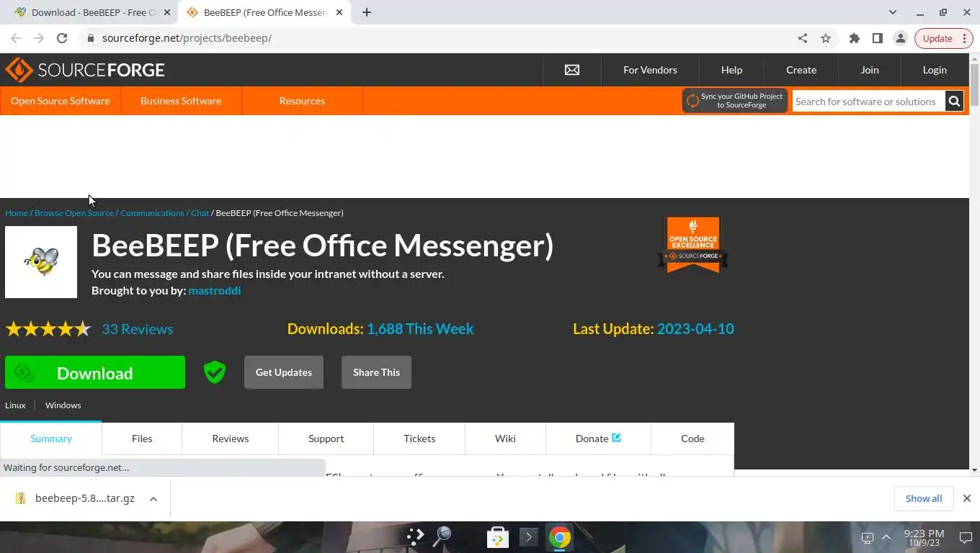
Task: Open a new tab with the plus icon
Action: pyautogui.click(x=367, y=12)
